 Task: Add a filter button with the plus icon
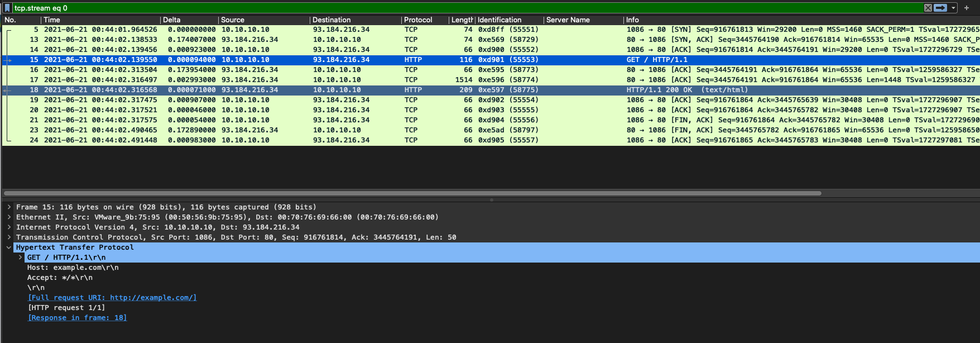(x=967, y=8)
